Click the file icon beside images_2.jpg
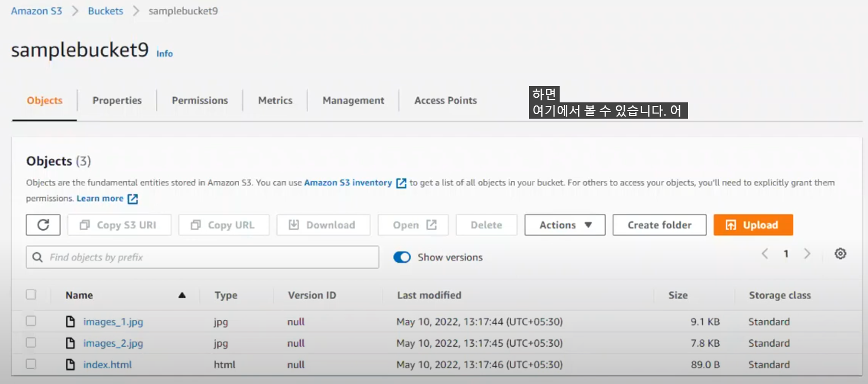This screenshot has width=868, height=384. click(70, 343)
